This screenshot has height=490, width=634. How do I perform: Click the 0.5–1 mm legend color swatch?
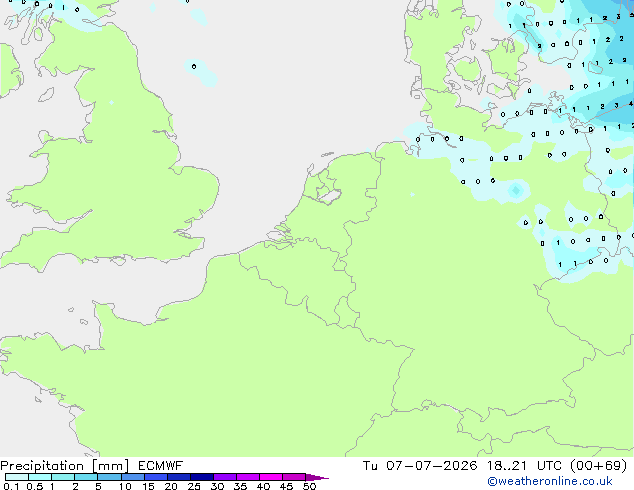[40, 477]
